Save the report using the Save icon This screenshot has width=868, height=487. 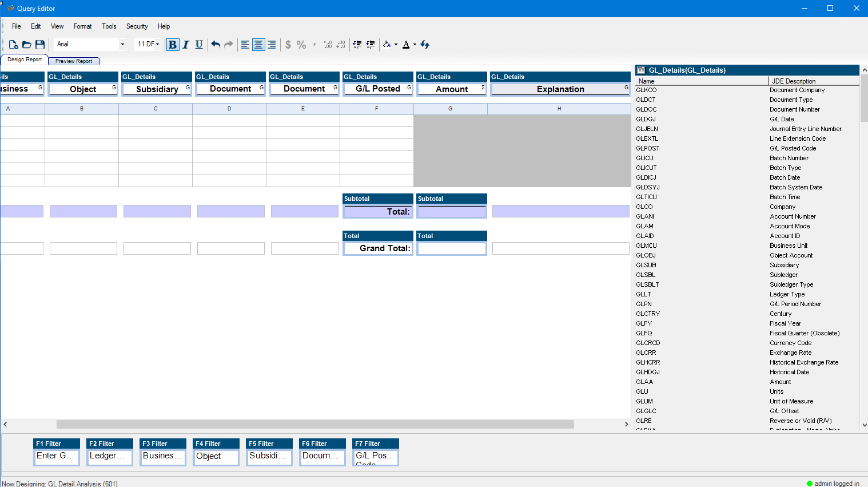40,45
